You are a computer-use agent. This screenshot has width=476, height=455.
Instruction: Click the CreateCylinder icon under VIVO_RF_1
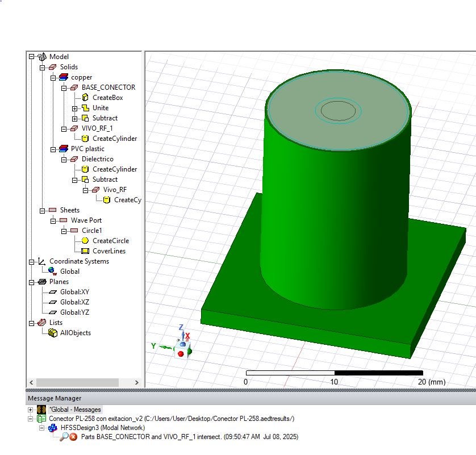(x=85, y=139)
